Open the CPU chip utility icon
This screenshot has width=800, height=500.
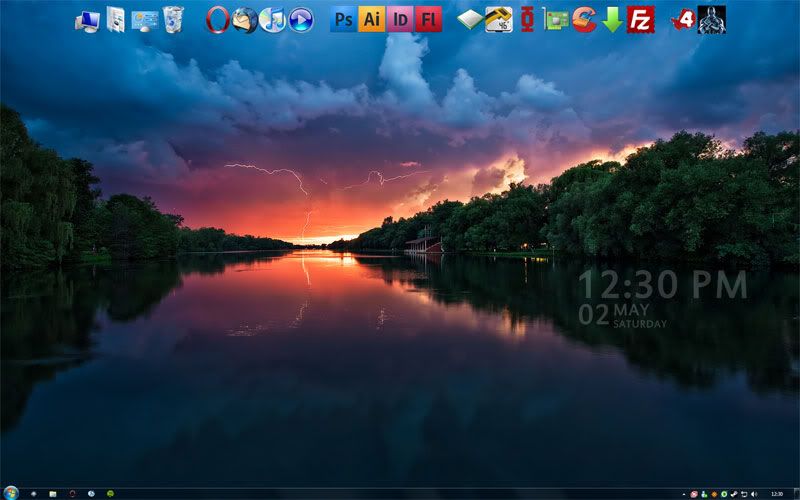click(470, 20)
